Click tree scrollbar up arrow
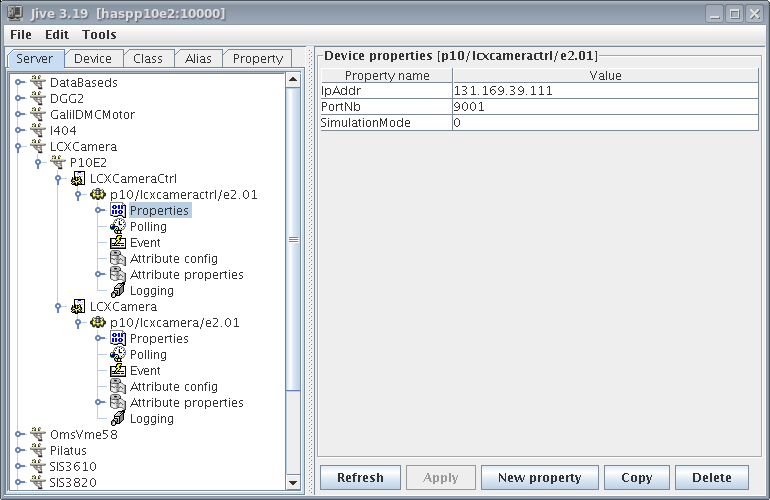Image resolution: width=770 pixels, height=500 pixels. point(293,80)
